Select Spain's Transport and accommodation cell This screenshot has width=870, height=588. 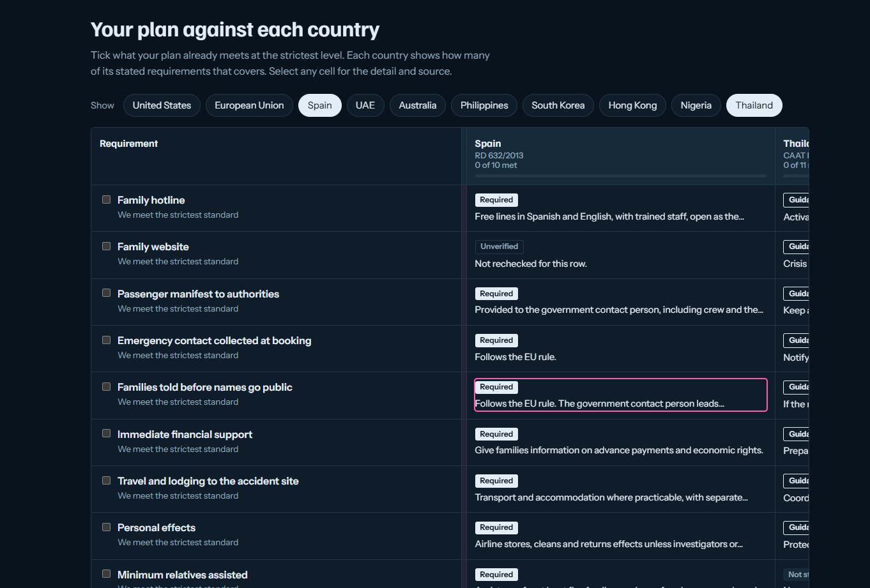(621, 489)
